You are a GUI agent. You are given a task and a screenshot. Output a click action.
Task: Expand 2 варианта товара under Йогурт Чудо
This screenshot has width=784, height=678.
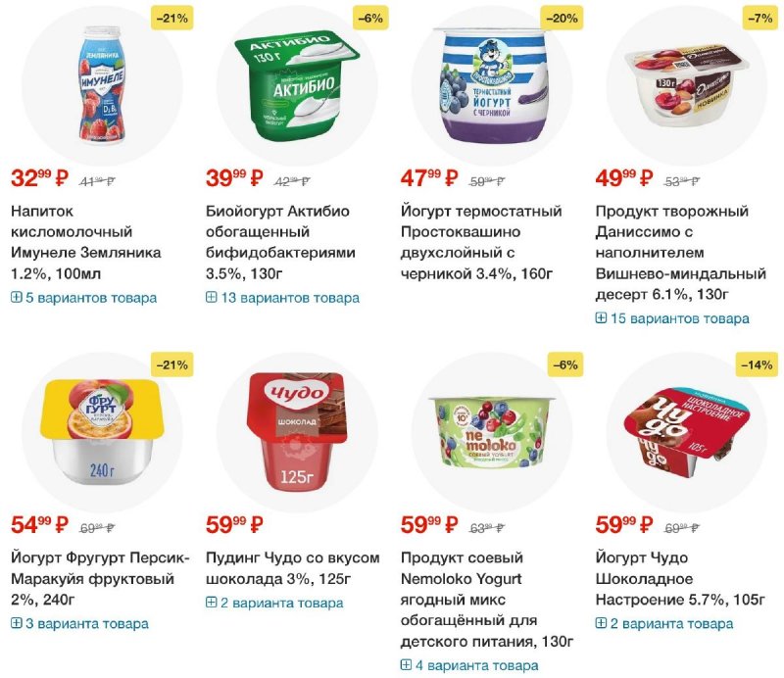point(664,623)
